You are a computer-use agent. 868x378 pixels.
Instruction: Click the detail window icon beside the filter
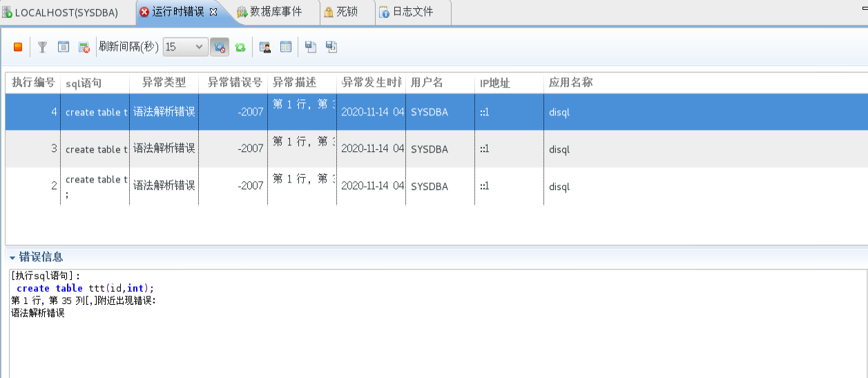(64, 47)
